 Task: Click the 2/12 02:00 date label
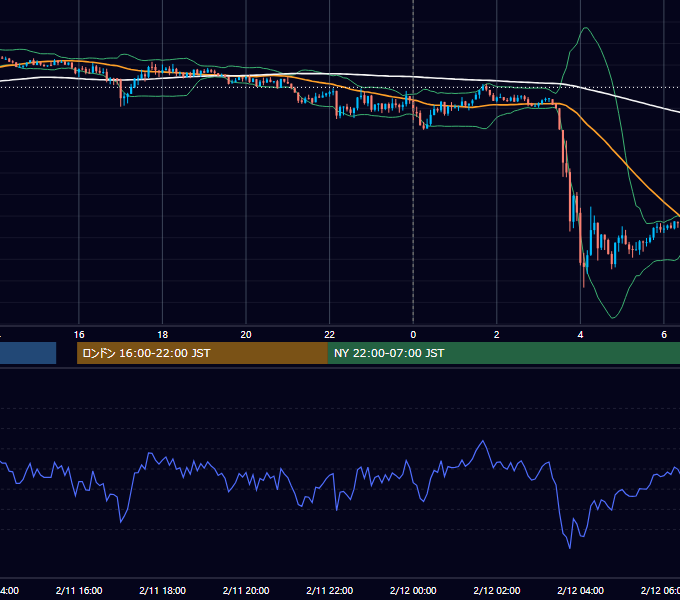pos(497,590)
